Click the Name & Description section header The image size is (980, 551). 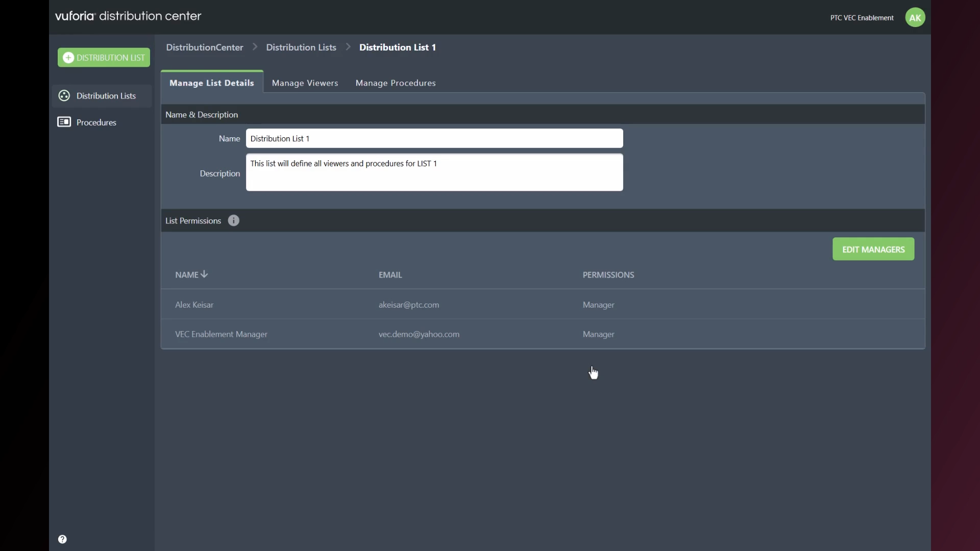(x=202, y=114)
